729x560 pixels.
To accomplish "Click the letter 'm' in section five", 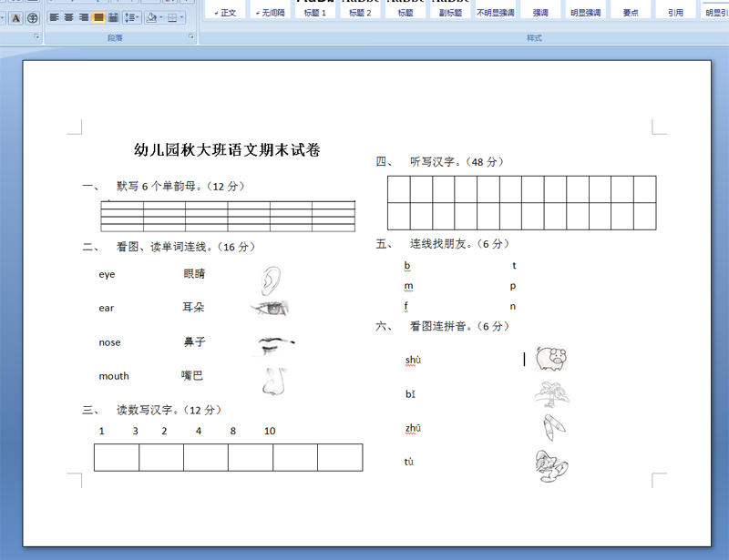I will (408, 286).
